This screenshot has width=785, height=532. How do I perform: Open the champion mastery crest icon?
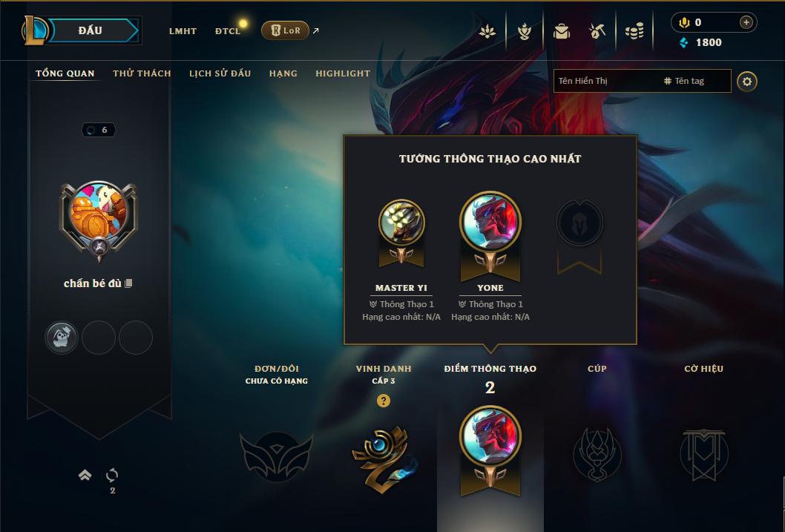click(524, 31)
